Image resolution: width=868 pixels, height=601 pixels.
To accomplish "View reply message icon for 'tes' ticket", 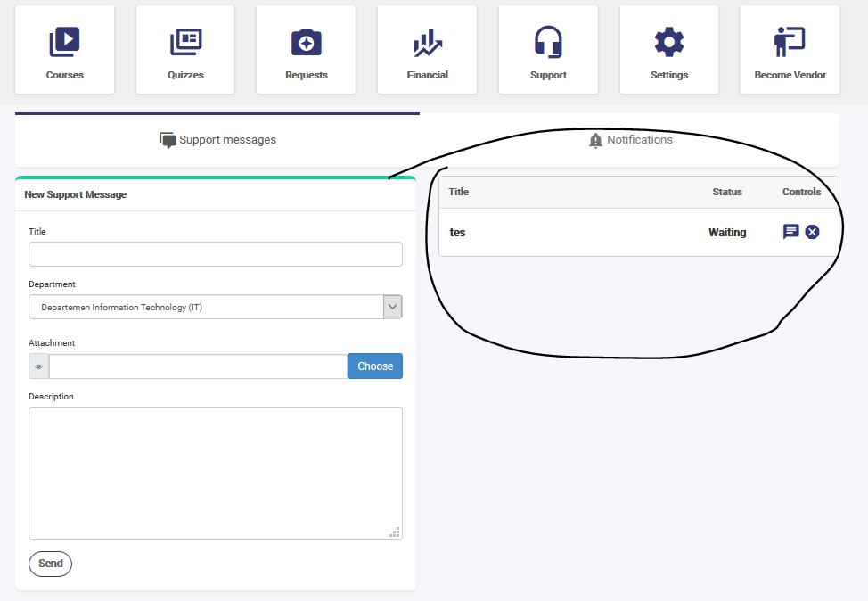I will (790, 232).
